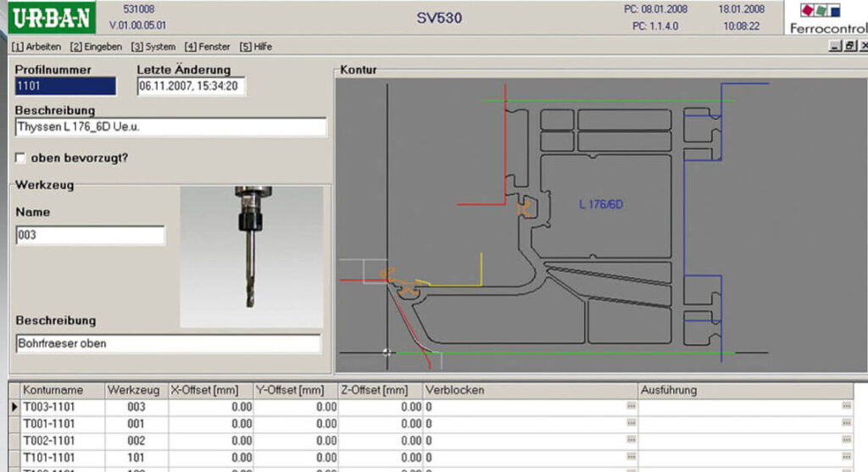
Task: Click the X-Offset [mm] column header
Action: [x=210, y=390]
